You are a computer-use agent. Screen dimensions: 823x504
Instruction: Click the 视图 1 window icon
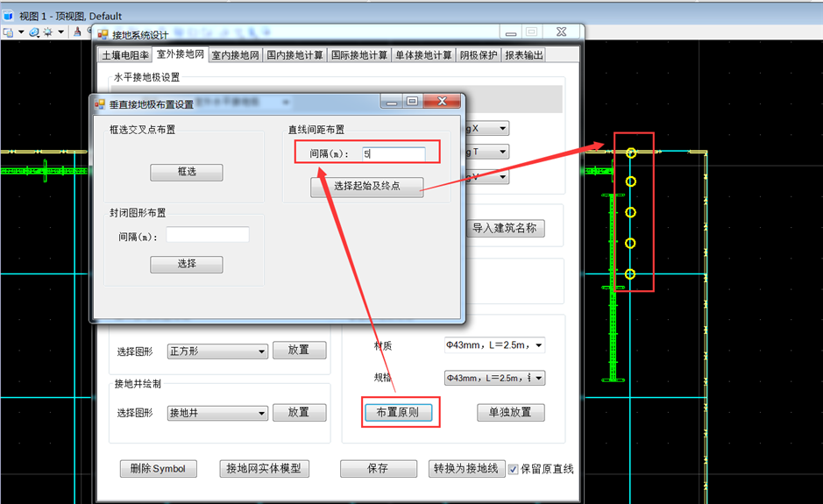[x=8, y=16]
